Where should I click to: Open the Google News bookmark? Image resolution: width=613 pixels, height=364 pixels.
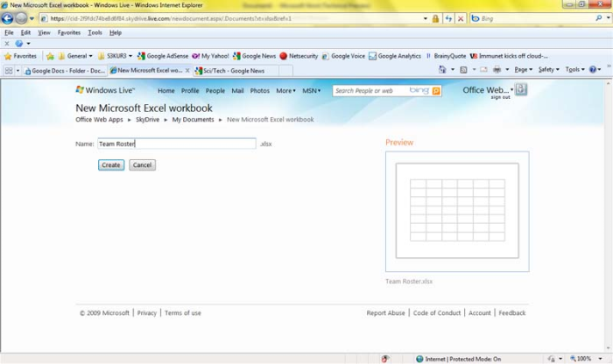point(254,56)
